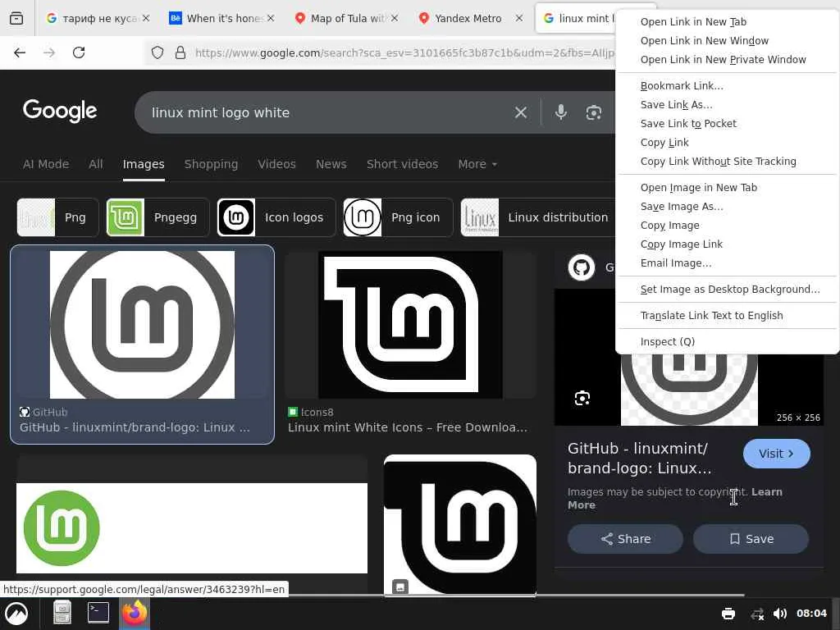The image size is (840, 630).
Task: Switch to the All results filter
Action: pos(96,164)
